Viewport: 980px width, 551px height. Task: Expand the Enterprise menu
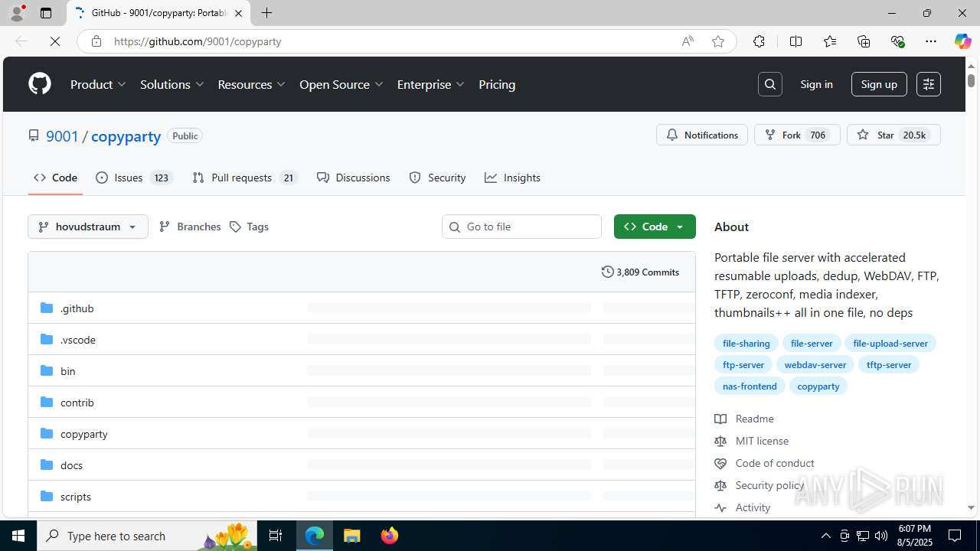[431, 84]
